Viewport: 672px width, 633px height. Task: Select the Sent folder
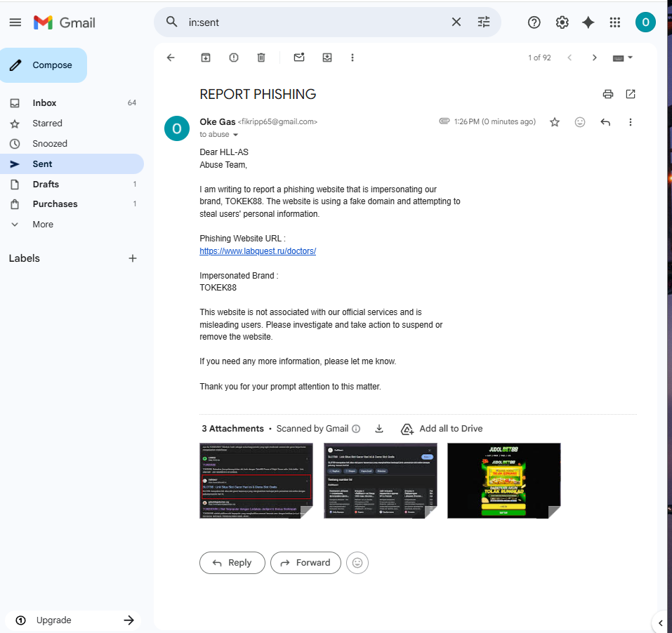[x=72, y=164]
